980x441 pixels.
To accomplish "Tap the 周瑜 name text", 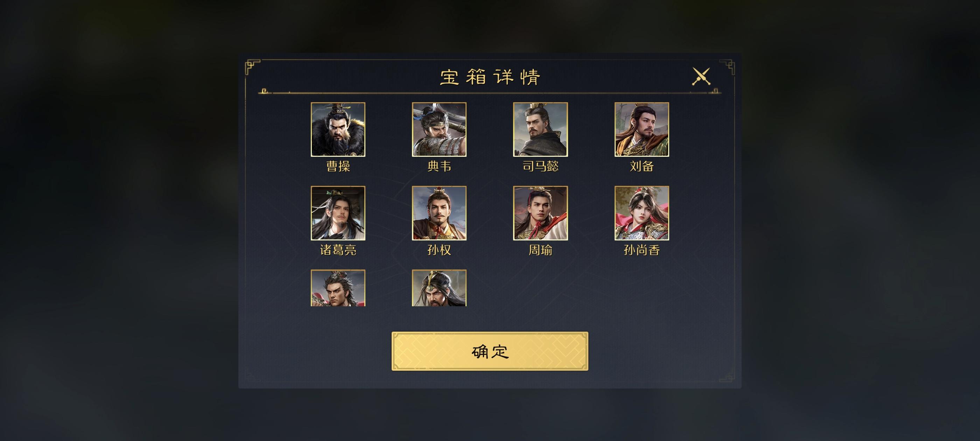I will click(540, 250).
